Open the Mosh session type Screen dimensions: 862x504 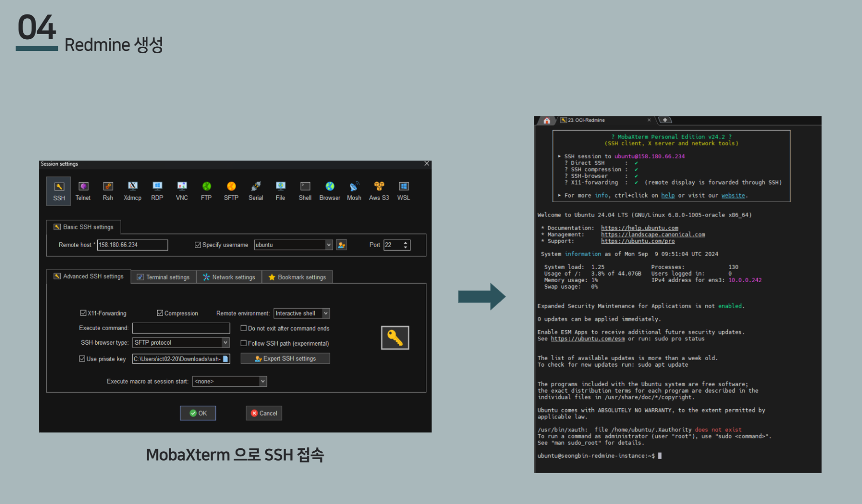(354, 191)
